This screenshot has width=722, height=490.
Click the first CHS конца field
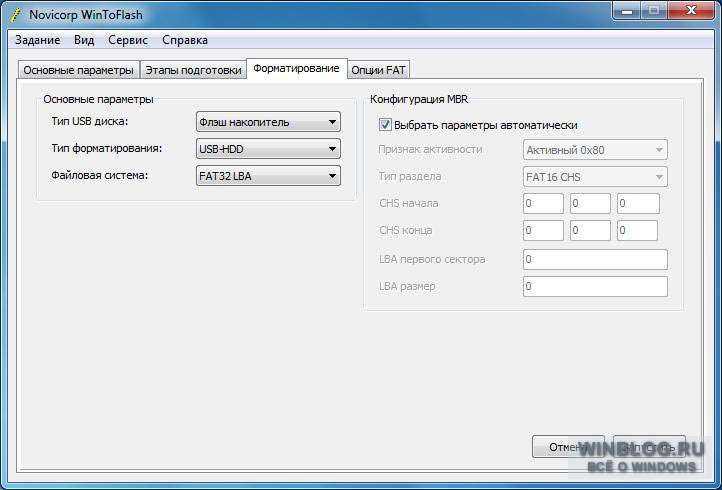click(543, 230)
